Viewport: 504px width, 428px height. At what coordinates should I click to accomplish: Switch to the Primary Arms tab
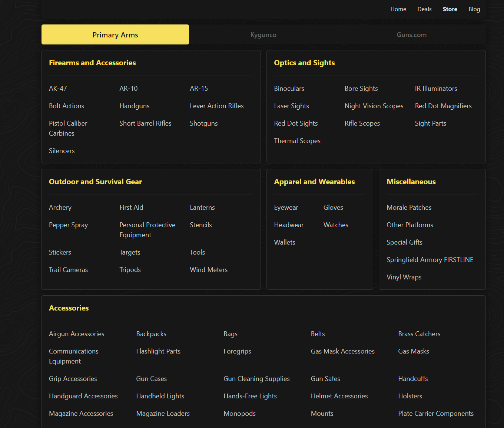115,34
